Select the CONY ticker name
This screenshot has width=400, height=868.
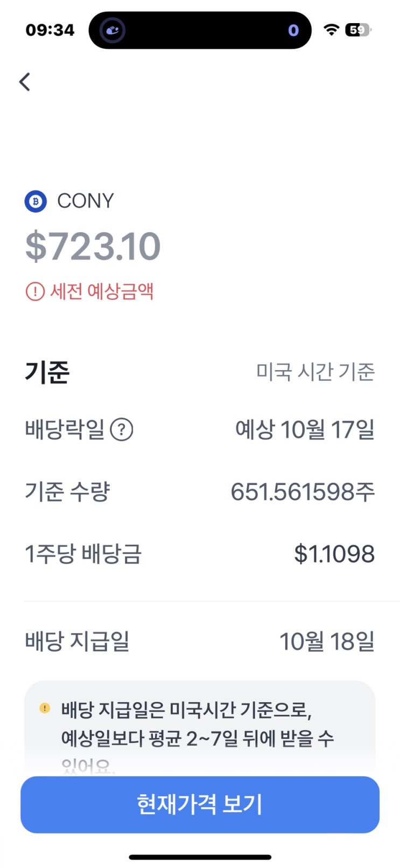tap(86, 201)
